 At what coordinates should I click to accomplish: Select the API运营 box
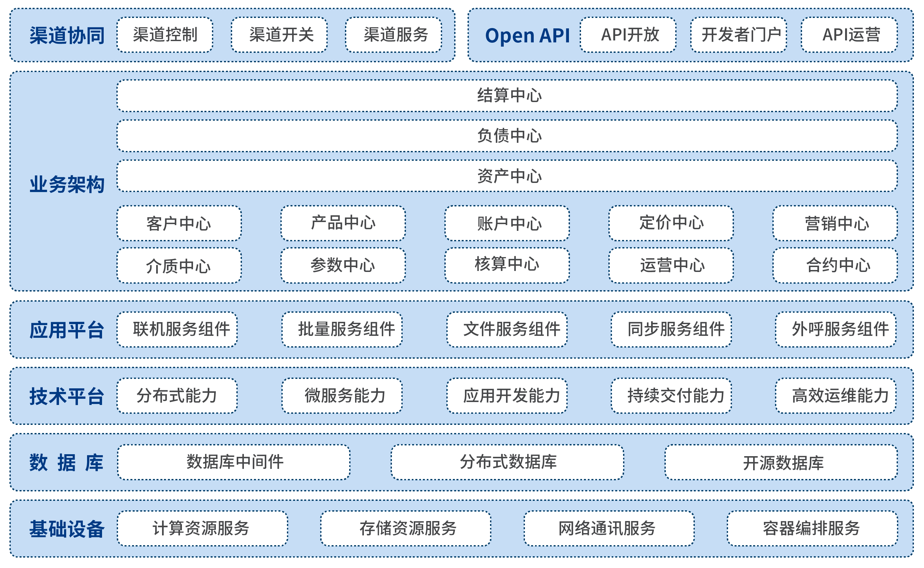pos(849,35)
